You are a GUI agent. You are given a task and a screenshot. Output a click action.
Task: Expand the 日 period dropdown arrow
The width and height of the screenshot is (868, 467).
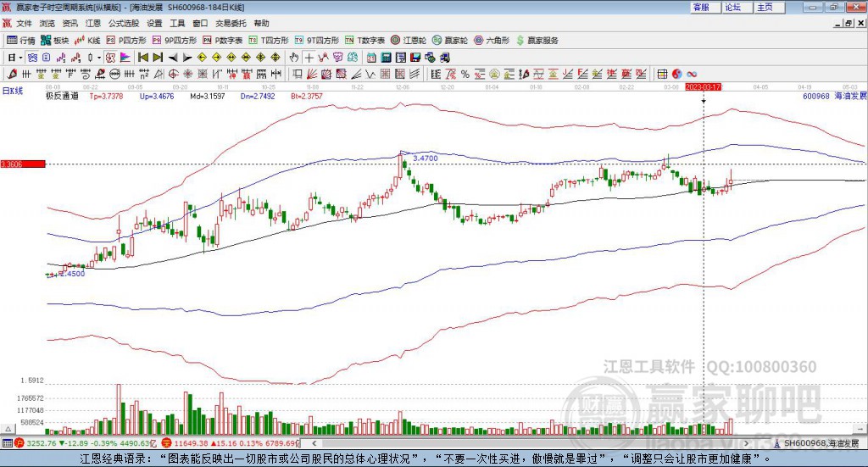click(x=20, y=58)
